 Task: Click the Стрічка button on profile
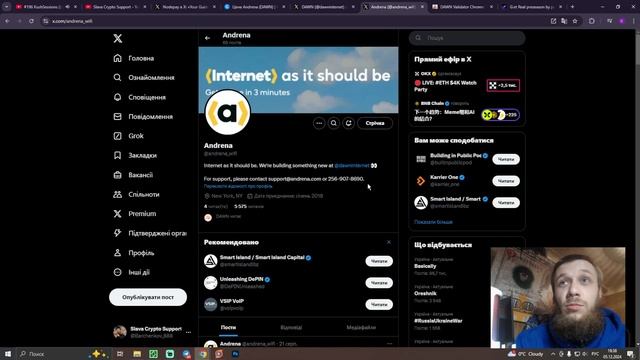coord(375,123)
